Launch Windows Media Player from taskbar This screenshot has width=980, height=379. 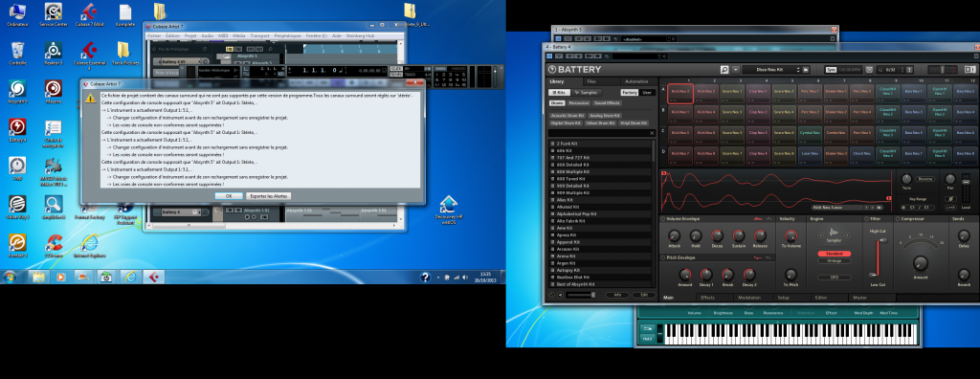coord(61,277)
